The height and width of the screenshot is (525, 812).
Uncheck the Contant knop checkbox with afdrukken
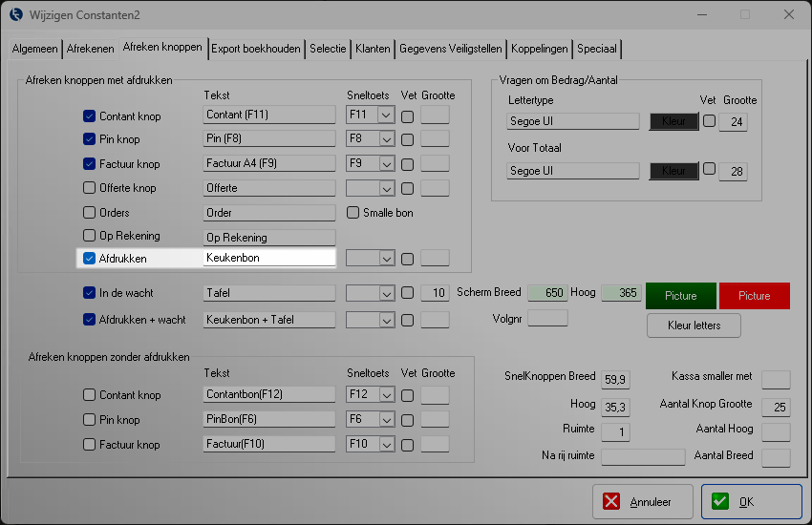(x=90, y=115)
